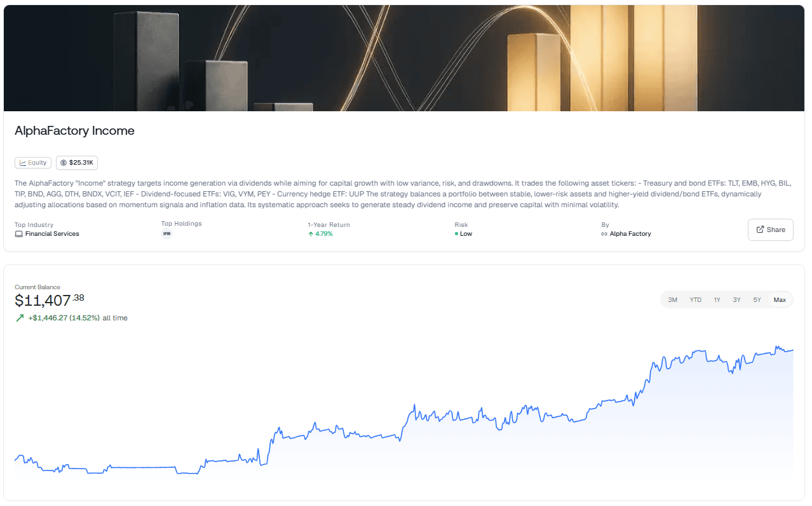Click the banner image at the top

pos(404,58)
